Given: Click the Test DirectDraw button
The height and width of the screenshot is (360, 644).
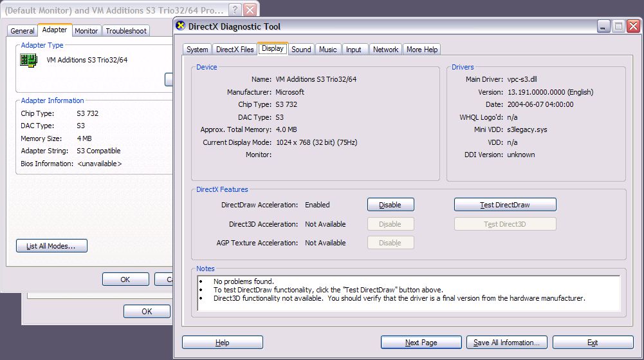Looking at the screenshot, I should (505, 205).
